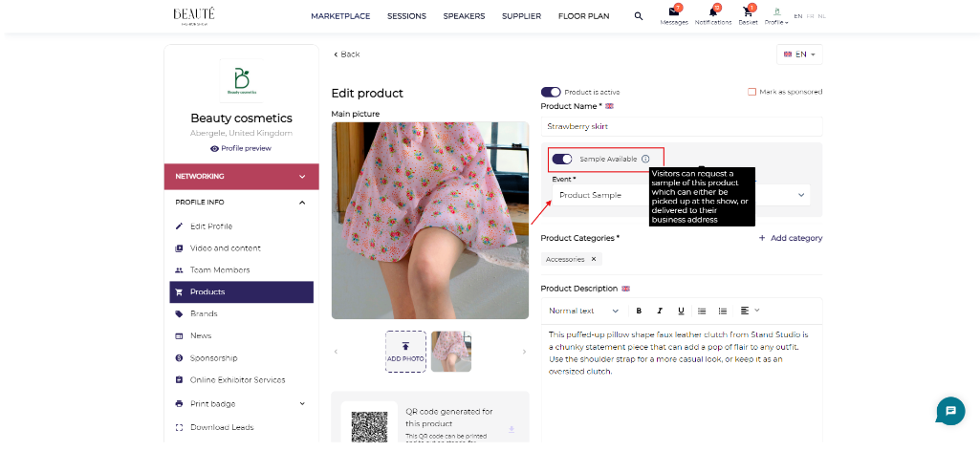Go to Speakers in top navigation
The height and width of the screenshot is (473, 980).
point(465,16)
